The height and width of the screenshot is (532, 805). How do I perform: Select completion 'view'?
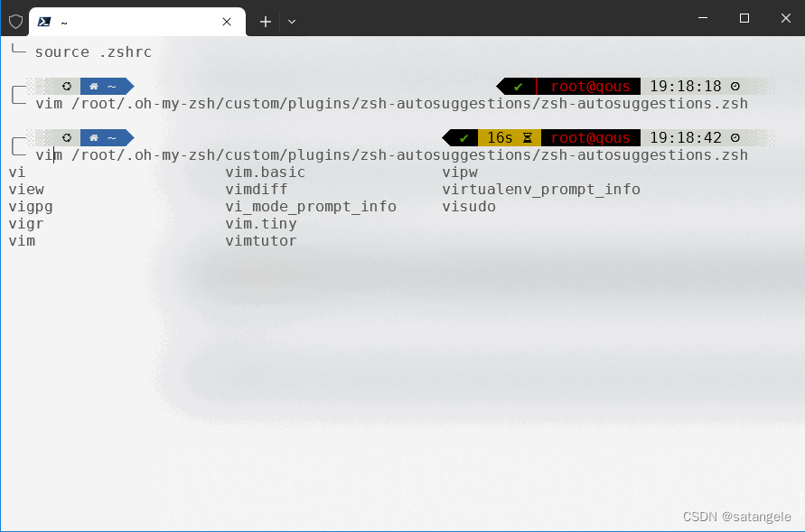(26, 190)
